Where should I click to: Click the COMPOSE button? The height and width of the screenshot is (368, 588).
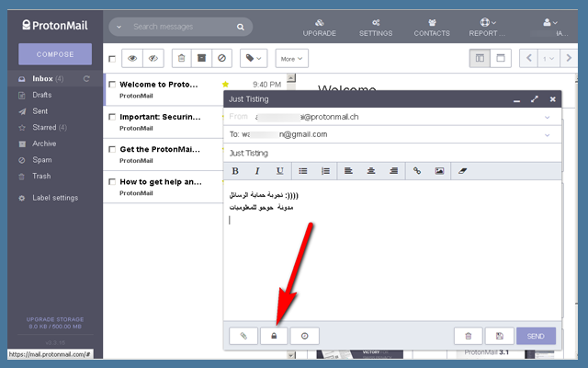click(x=55, y=53)
